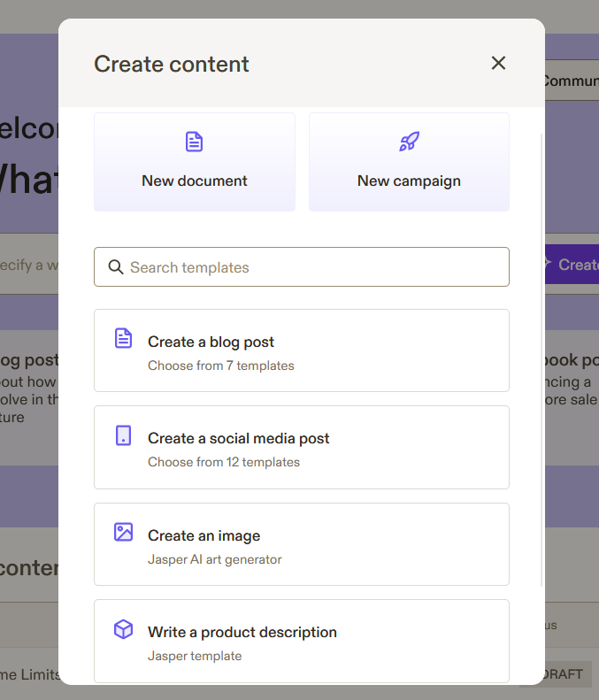Start a New campaign via its label
The image size is (599, 700).
click(x=409, y=181)
